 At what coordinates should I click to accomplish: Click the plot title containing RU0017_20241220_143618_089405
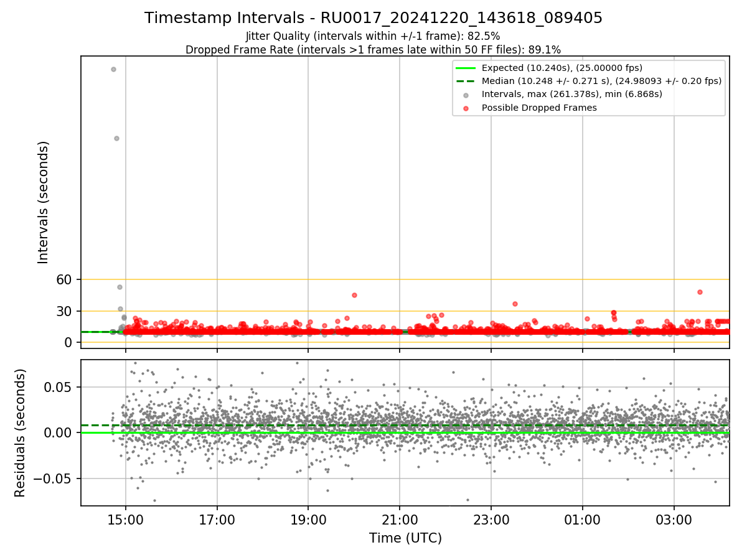tap(374, 18)
